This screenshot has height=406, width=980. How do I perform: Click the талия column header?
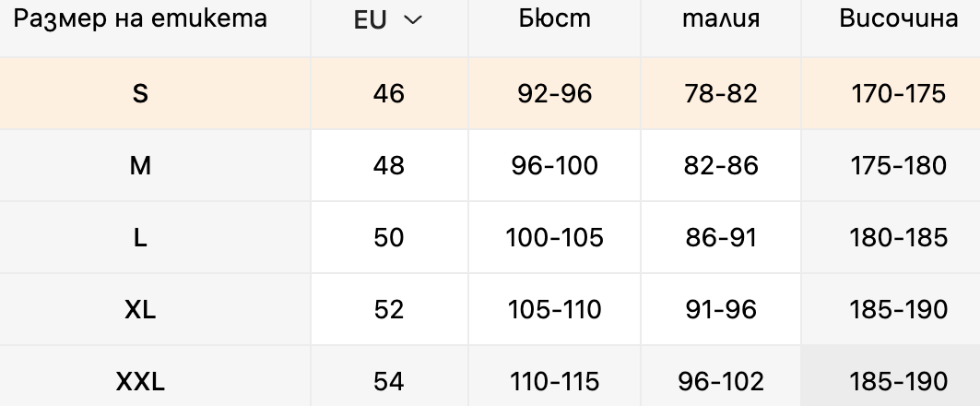pos(721,18)
